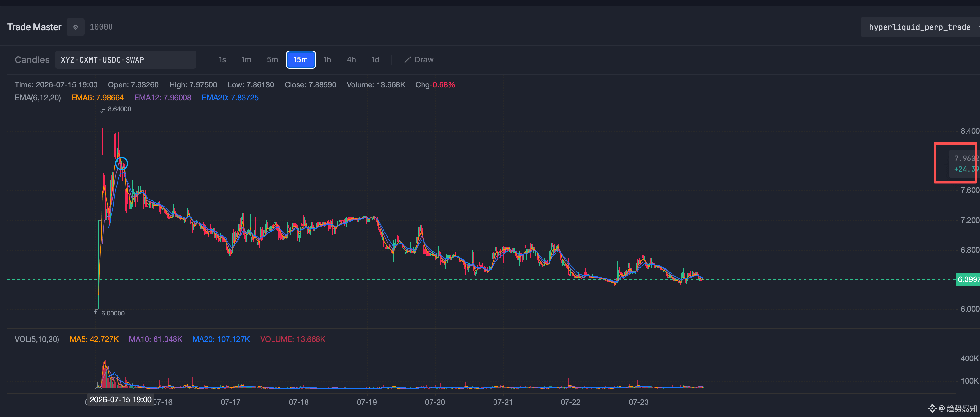Click the EMA(6,12,20) indicator label
Viewport: 980px width, 417px height.
[x=38, y=97]
